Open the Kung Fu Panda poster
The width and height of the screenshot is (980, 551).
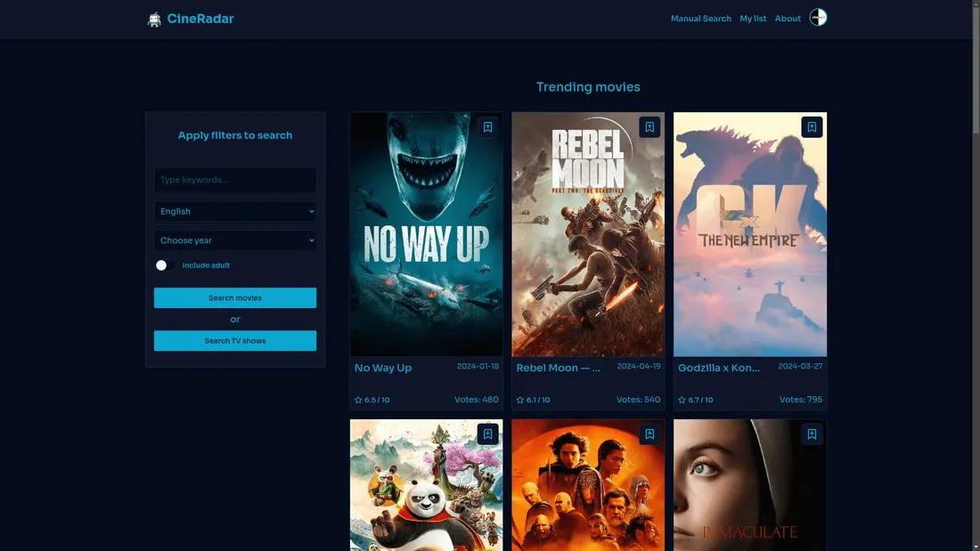point(426,485)
